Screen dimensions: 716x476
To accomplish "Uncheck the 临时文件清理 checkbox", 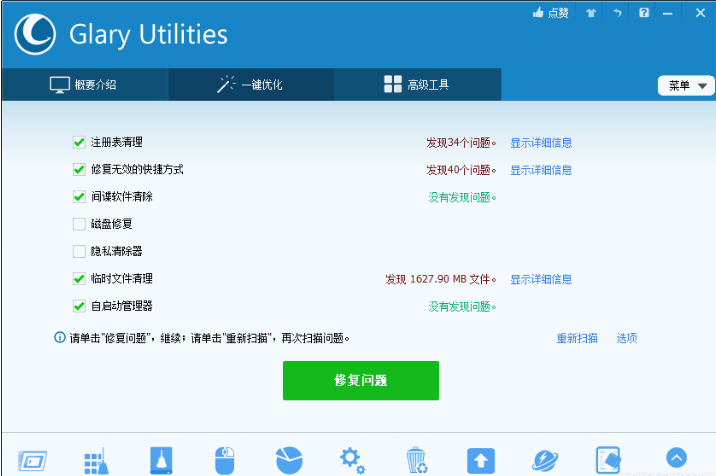I will point(79,279).
